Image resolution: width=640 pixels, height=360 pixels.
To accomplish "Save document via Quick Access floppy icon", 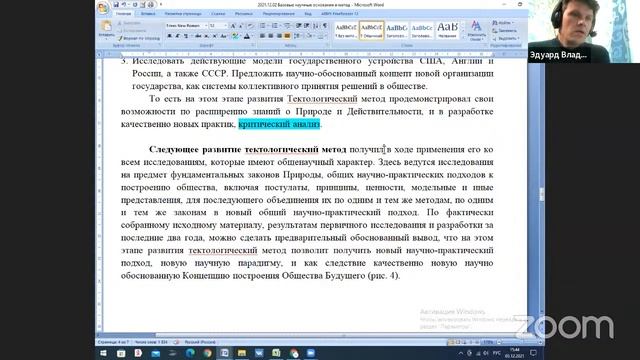I will click(x=116, y=4).
